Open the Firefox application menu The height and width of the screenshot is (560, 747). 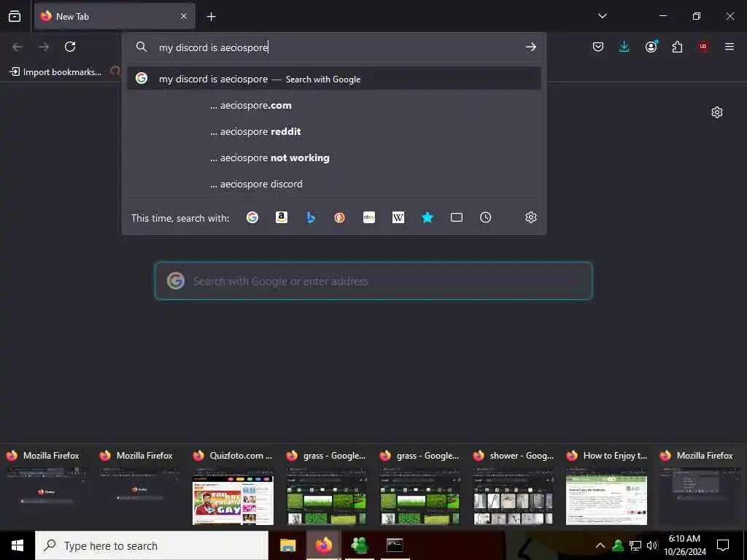pyautogui.click(x=729, y=47)
